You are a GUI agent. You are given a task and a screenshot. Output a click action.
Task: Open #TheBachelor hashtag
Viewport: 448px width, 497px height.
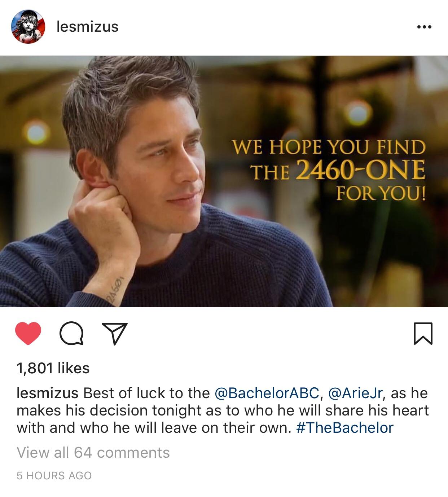click(x=344, y=427)
